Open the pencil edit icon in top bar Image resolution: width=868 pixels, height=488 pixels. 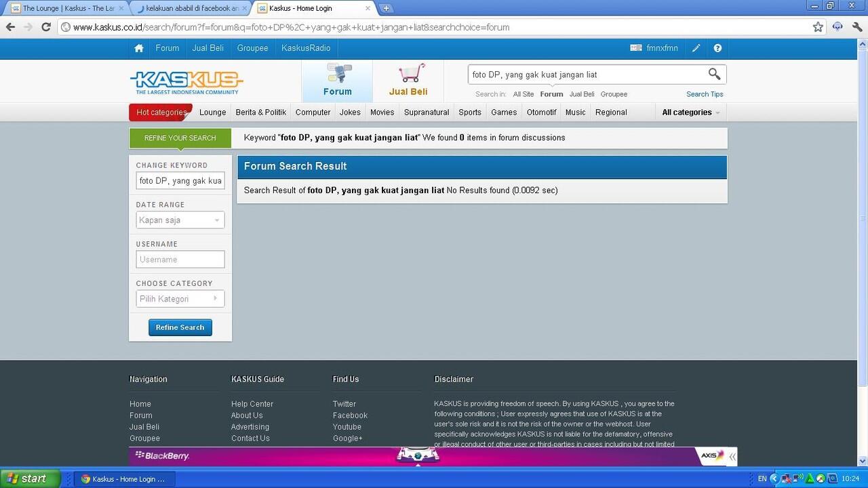click(x=696, y=48)
